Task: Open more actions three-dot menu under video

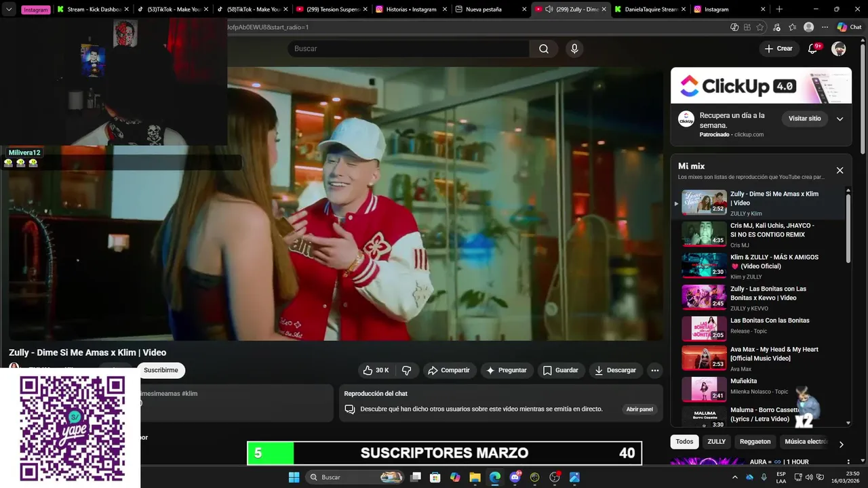Action: click(x=654, y=370)
